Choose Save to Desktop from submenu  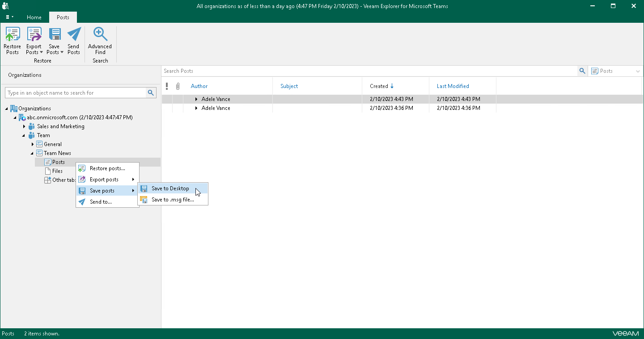170,188
